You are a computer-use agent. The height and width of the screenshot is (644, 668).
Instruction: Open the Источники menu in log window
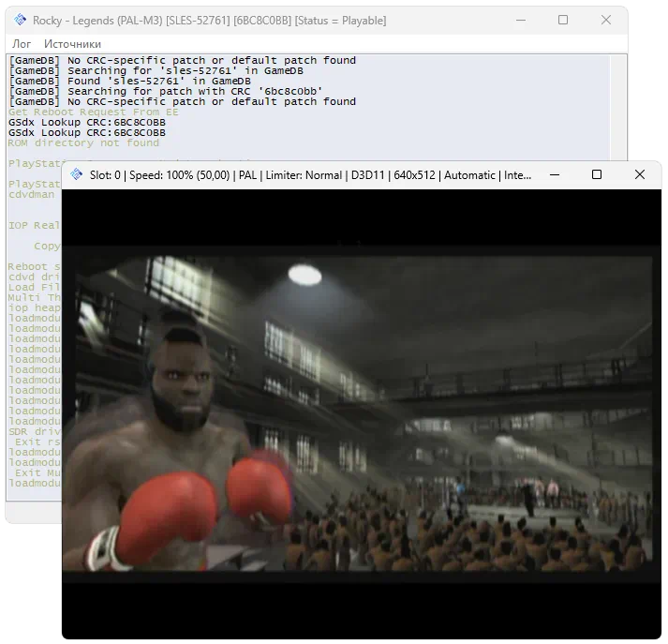coord(72,44)
